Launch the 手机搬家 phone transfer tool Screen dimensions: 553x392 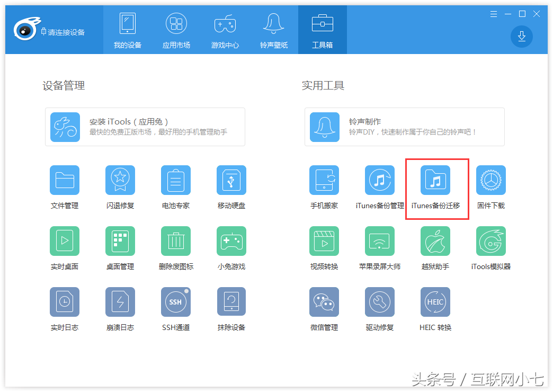pos(324,181)
